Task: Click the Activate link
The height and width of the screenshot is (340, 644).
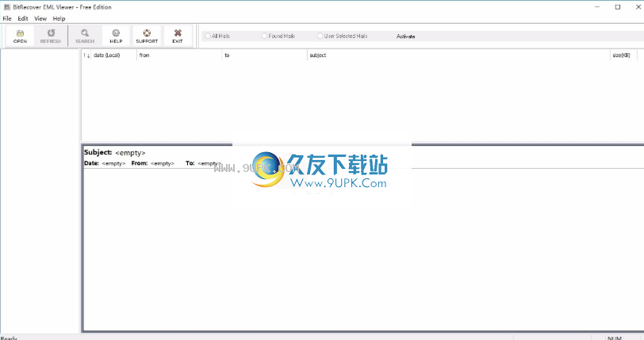Action: point(405,36)
